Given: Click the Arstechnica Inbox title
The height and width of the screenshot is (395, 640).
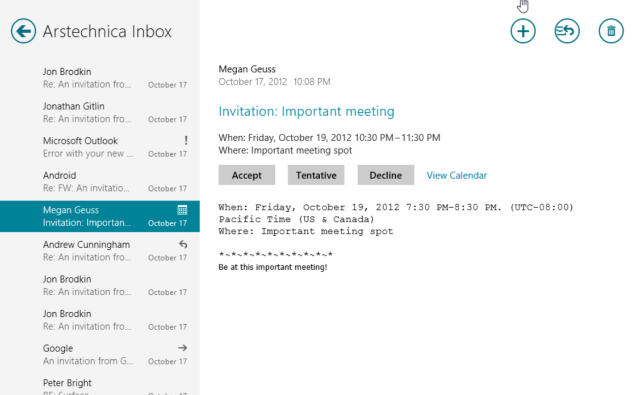Looking at the screenshot, I should [107, 31].
